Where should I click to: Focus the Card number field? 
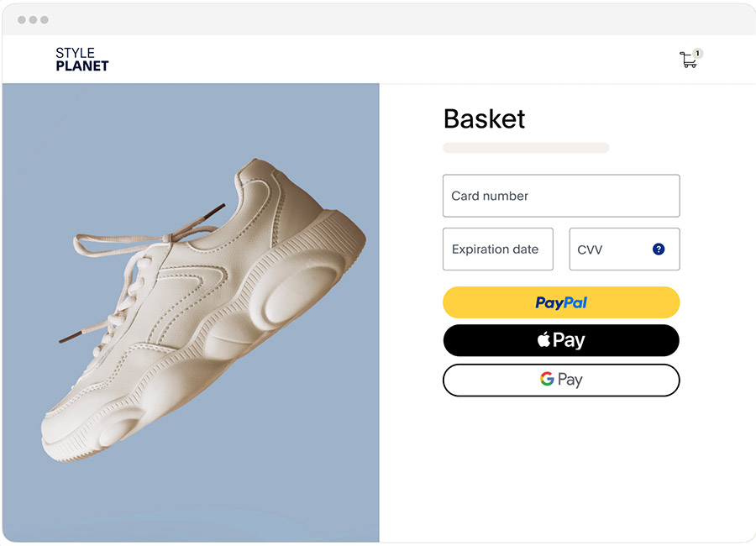(561, 196)
